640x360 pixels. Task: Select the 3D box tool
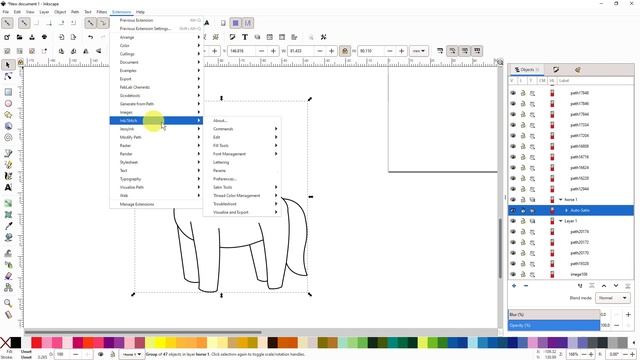[x=8, y=126]
